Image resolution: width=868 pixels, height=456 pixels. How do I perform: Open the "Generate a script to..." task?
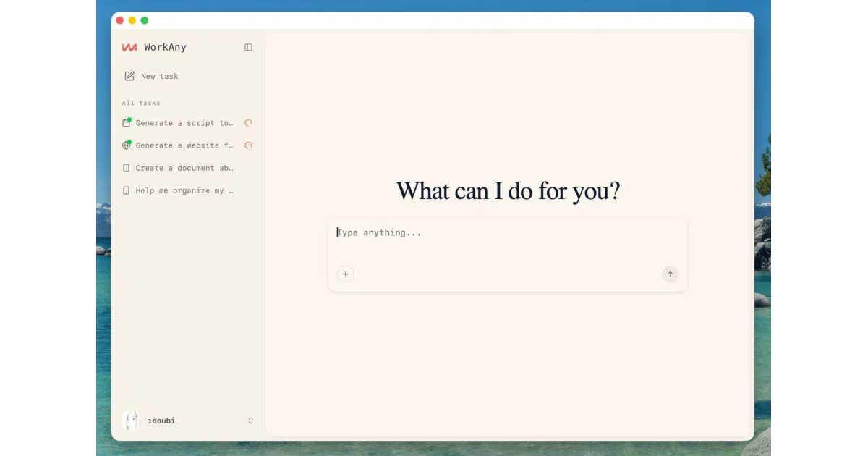coord(187,123)
